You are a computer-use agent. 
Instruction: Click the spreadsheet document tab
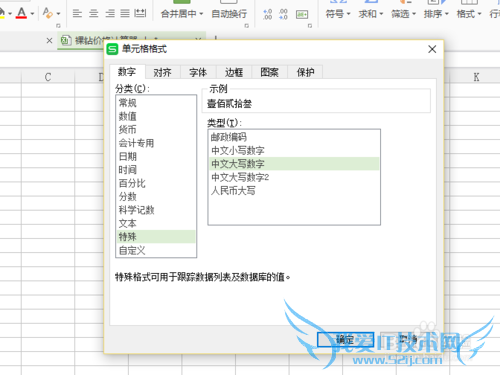coord(132,41)
